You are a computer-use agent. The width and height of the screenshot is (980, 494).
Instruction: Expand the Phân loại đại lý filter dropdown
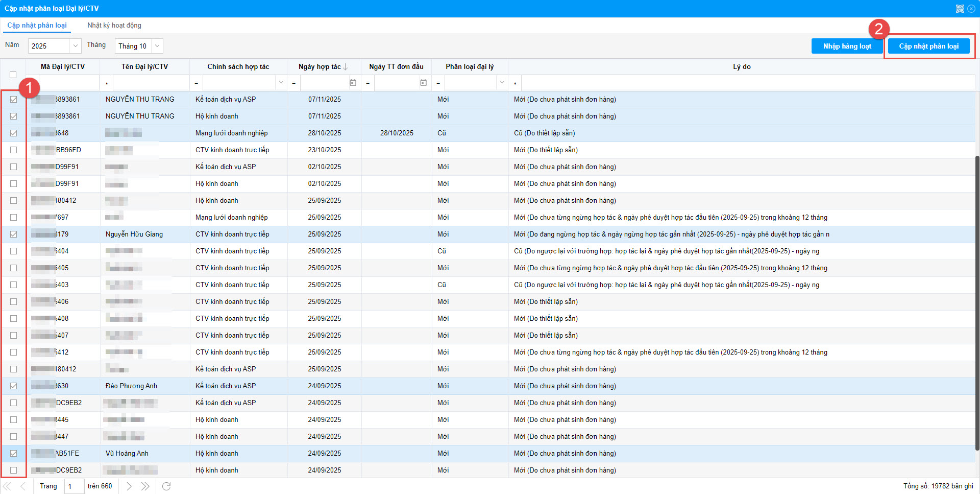502,83
